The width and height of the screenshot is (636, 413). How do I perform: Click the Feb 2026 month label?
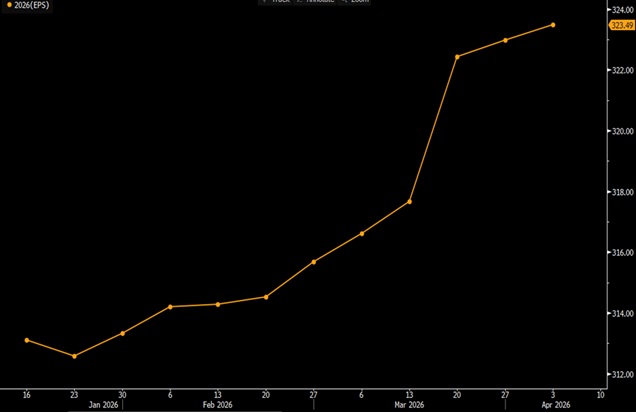pos(218,405)
